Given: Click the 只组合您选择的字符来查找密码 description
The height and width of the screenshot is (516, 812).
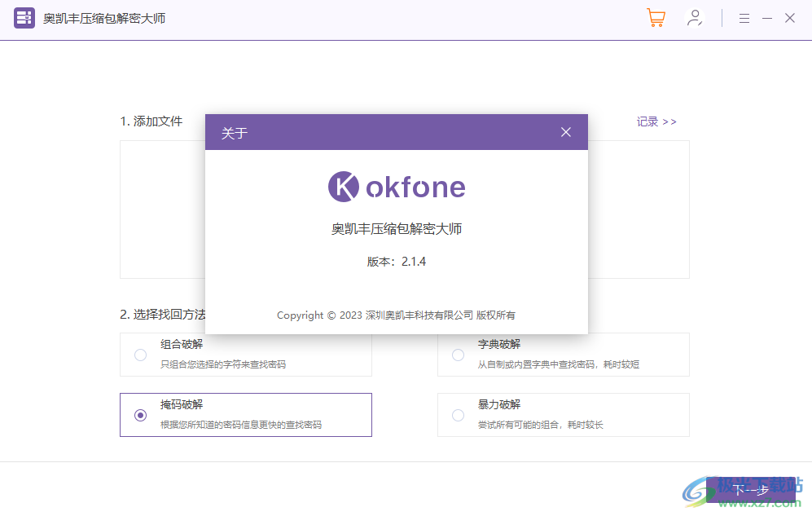Looking at the screenshot, I should (x=223, y=364).
